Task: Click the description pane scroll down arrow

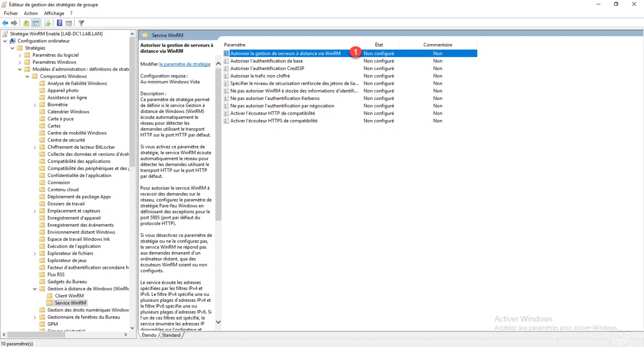Action: pos(218,322)
